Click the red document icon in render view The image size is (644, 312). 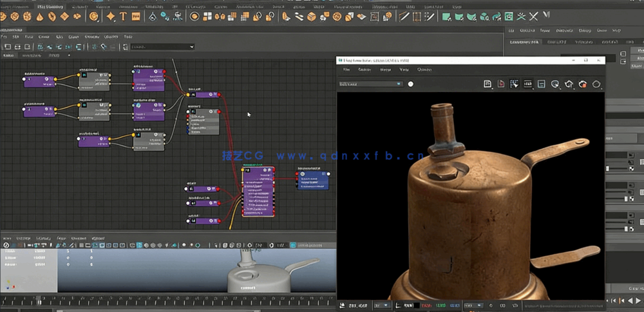click(501, 84)
